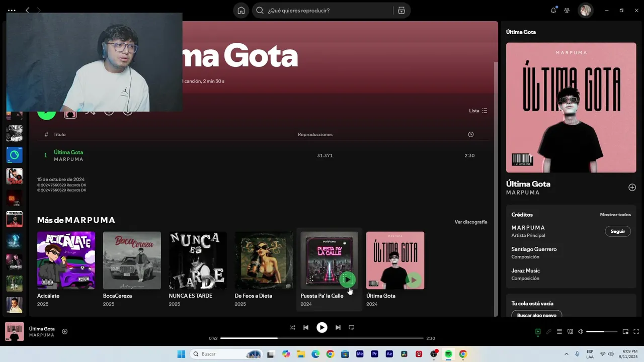This screenshot has height=362, width=644.
Task: Open ESP LAA language selector
Action: 590,354
